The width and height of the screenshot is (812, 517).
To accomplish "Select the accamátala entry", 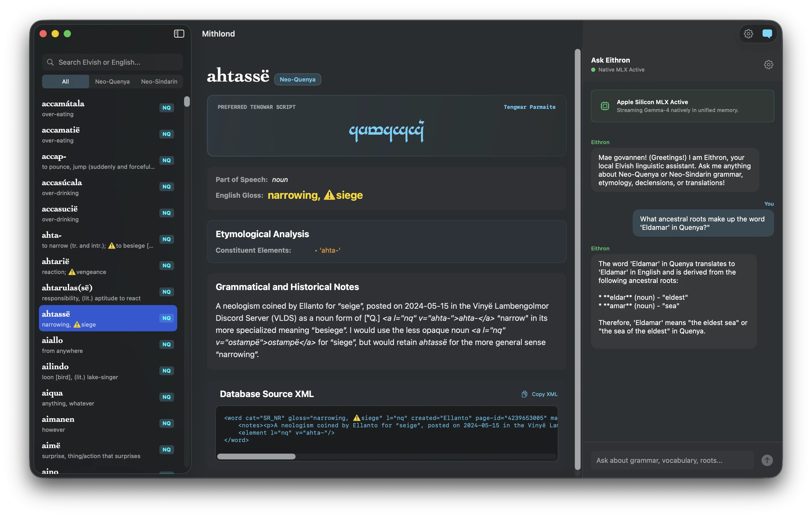I will point(108,108).
